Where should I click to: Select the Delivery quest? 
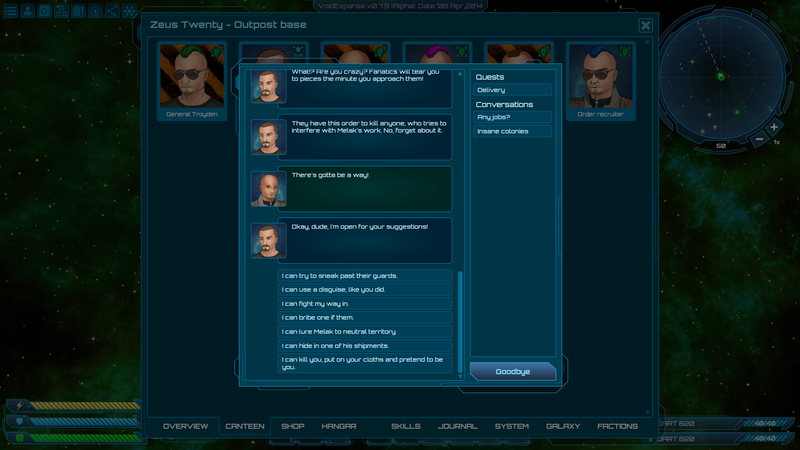[512, 90]
